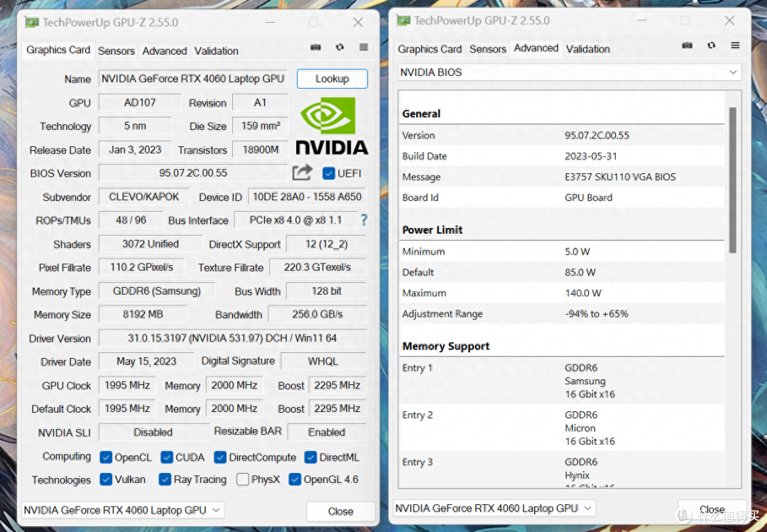767x532 pixels.
Task: Toggle the Ray Tracing checkbox
Action: click(165, 479)
